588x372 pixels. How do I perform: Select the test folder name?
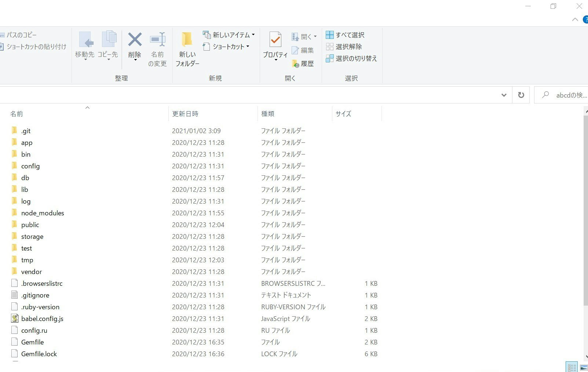[x=26, y=248]
